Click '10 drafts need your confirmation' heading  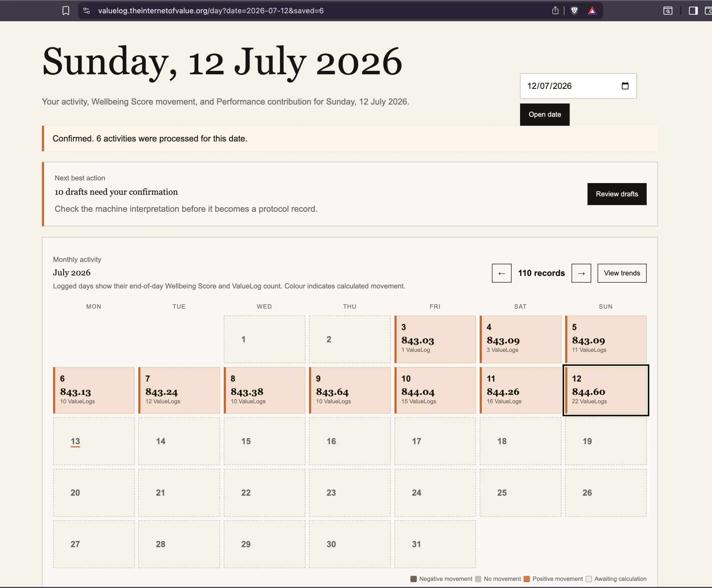pyautogui.click(x=116, y=192)
